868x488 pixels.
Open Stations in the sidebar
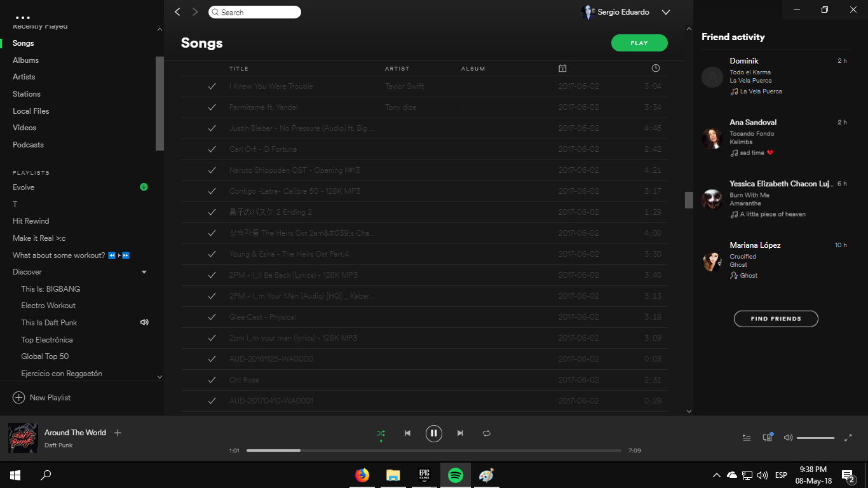[27, 94]
